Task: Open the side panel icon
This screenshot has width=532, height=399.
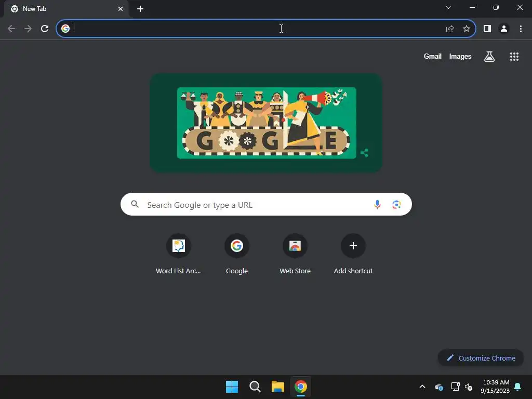Action: pos(487,29)
